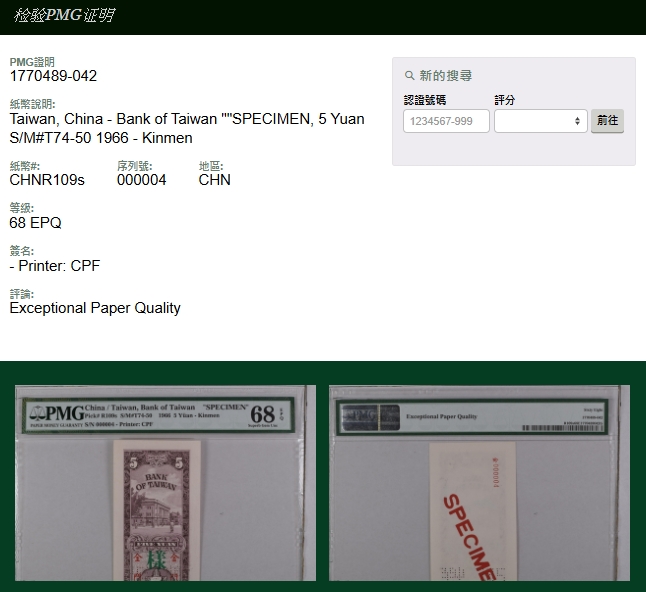Click the search magnifier icon beside 新的搜尋

point(409,76)
